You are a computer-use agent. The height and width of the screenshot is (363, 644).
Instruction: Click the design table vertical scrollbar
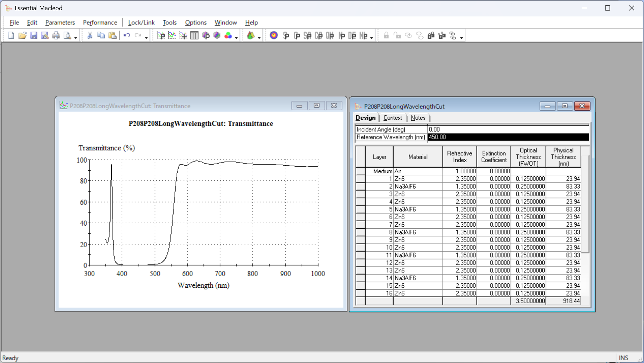click(x=585, y=204)
